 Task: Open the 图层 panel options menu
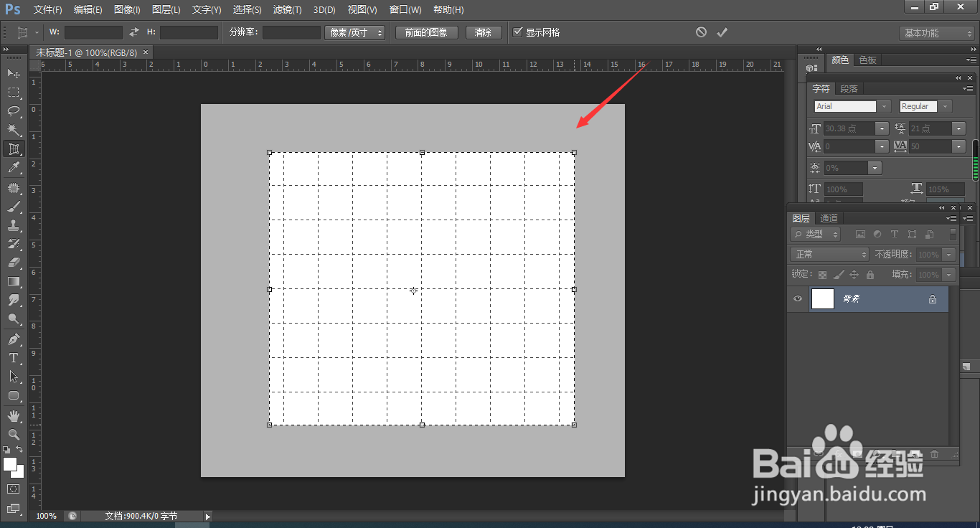click(x=951, y=218)
